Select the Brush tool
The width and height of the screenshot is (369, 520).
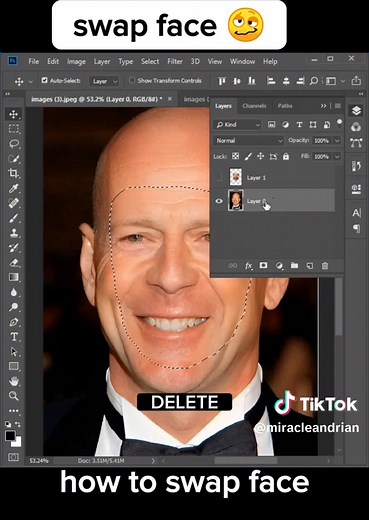coord(14,218)
